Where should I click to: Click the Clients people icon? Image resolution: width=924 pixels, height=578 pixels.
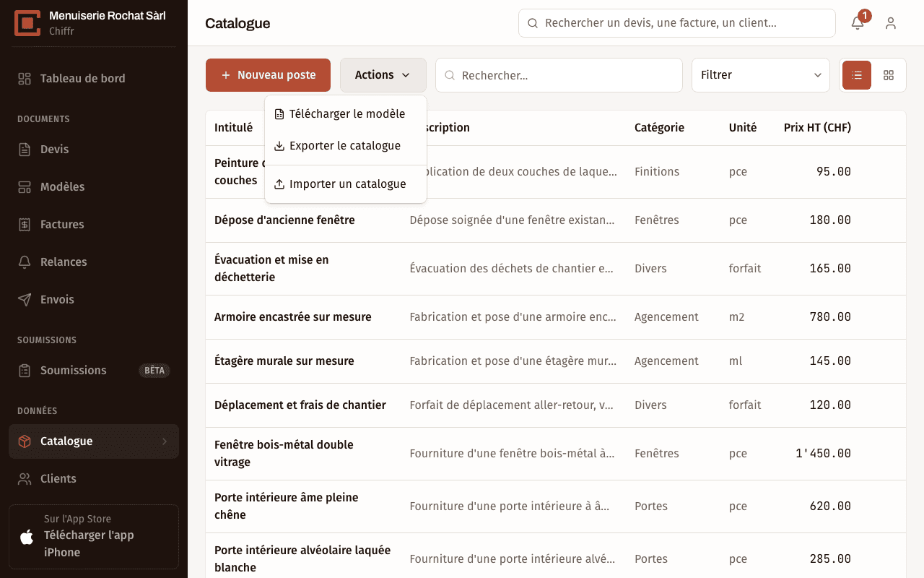coord(25,479)
